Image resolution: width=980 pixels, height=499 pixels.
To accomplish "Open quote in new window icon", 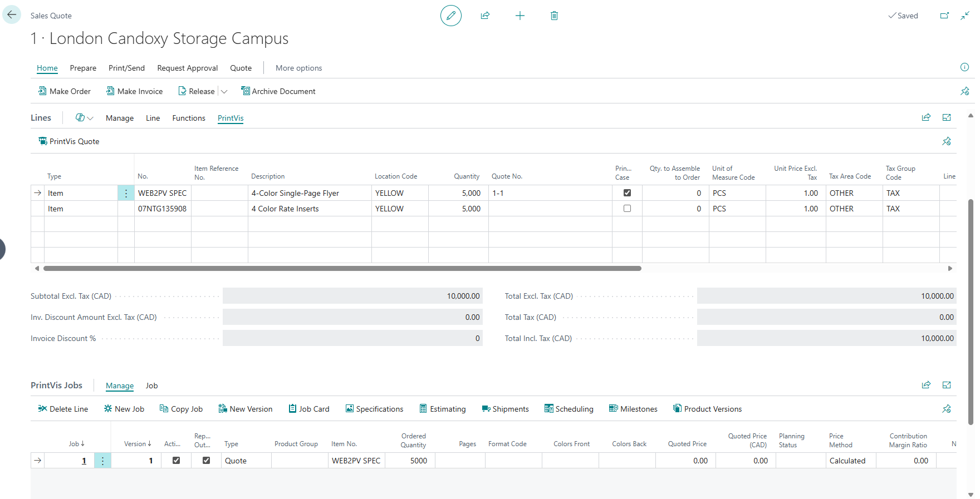I will point(944,16).
